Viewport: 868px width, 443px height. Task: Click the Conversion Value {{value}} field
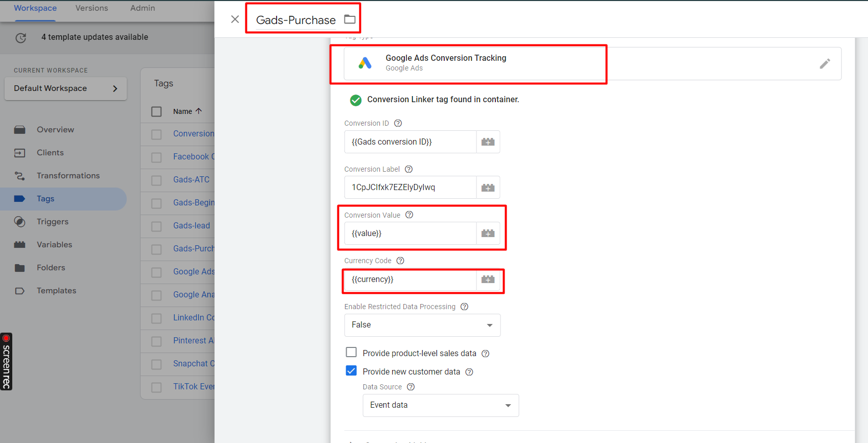coord(410,234)
